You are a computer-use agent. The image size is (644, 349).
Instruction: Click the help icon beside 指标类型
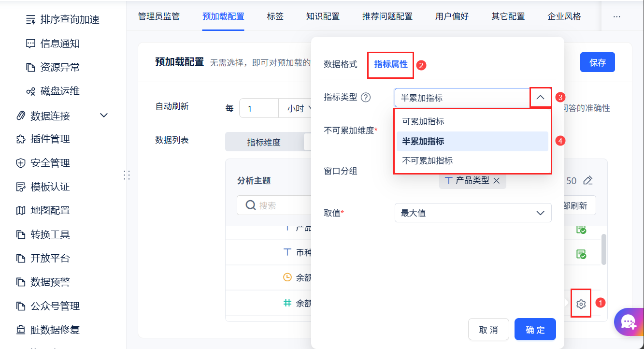366,98
